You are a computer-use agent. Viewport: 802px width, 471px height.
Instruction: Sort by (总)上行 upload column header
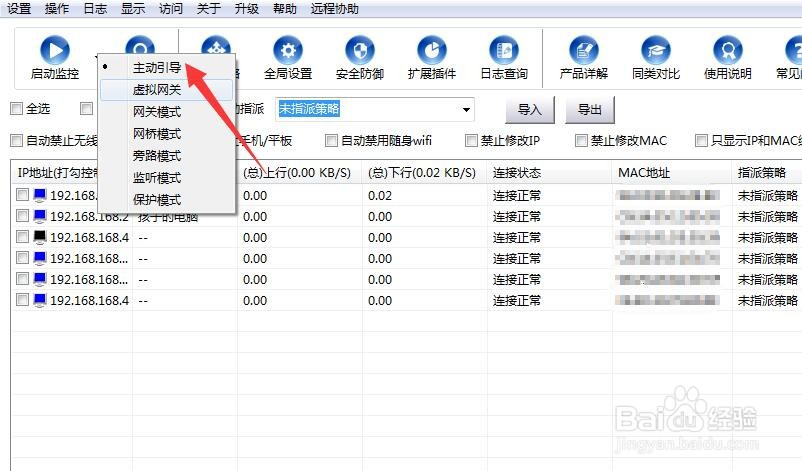click(x=300, y=172)
